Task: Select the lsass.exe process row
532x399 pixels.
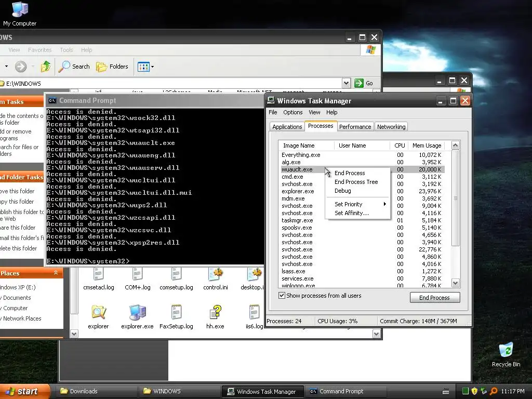Action: coord(362,271)
